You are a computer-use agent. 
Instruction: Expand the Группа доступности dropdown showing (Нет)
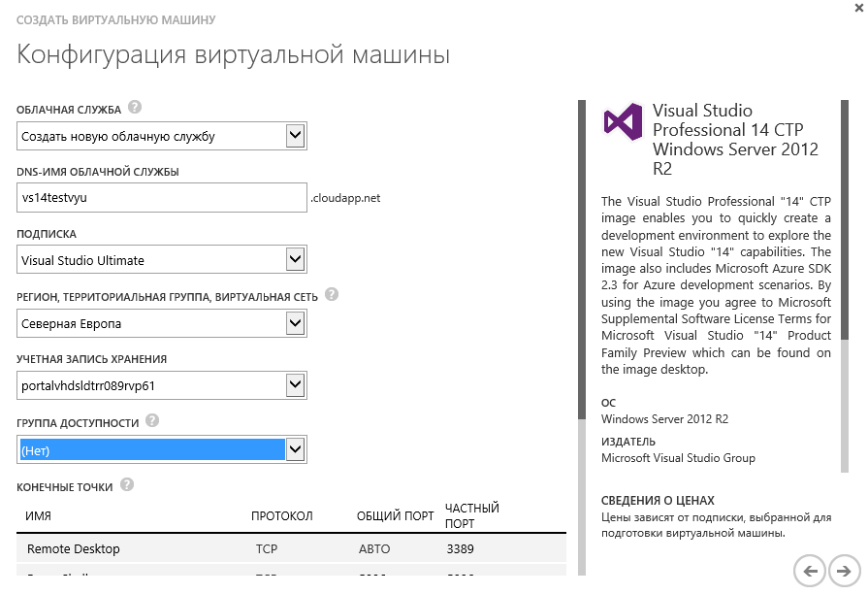coord(162,450)
